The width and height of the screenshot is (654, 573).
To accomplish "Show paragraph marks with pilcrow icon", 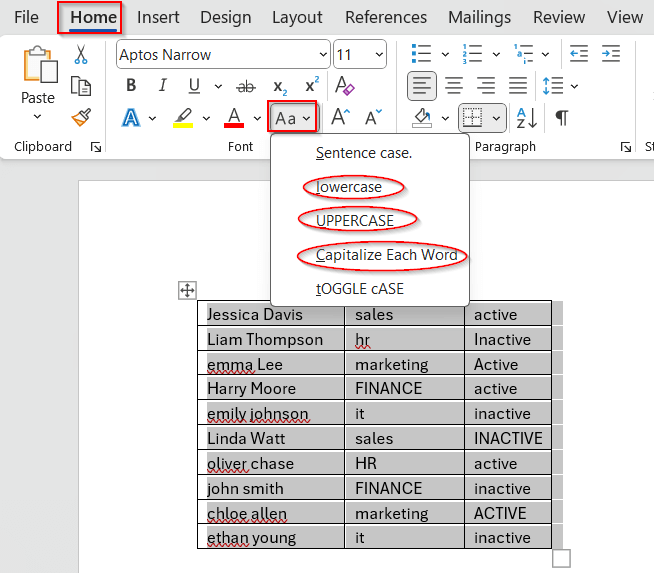I will pyautogui.click(x=562, y=118).
